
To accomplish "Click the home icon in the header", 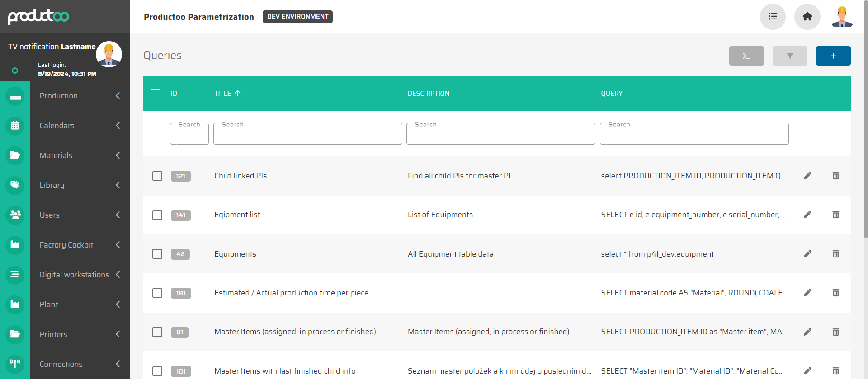I will 807,17.
